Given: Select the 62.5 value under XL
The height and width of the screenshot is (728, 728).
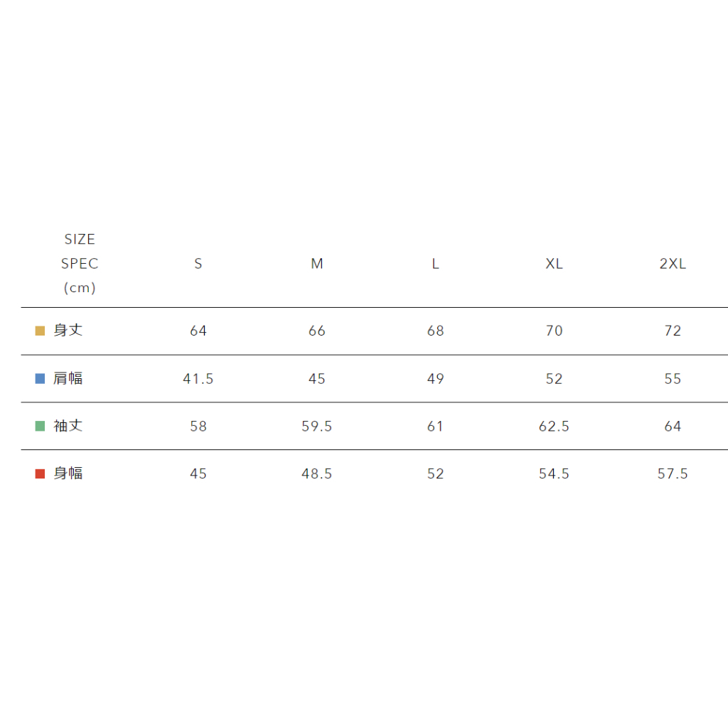Looking at the screenshot, I should 555,427.
